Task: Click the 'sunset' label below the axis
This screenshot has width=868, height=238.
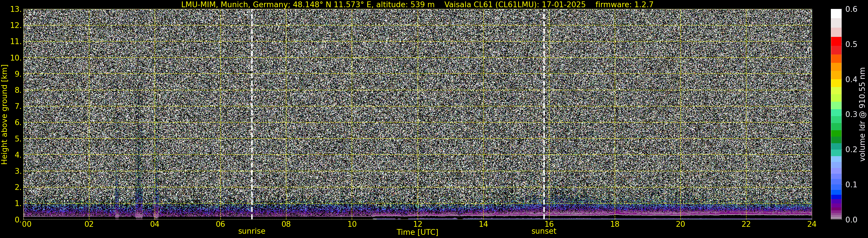Action: [x=544, y=231]
